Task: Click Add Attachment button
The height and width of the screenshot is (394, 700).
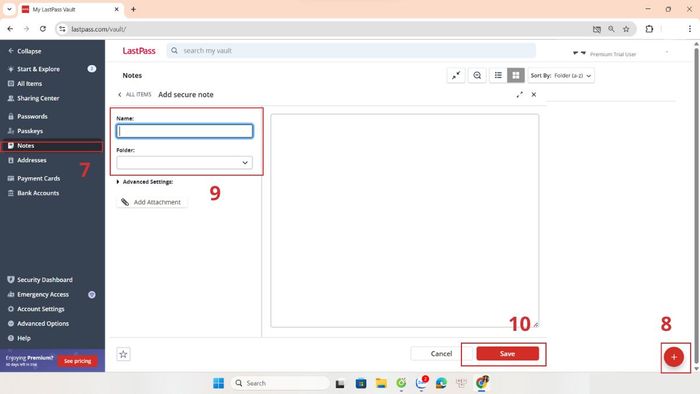Action: 152,202
